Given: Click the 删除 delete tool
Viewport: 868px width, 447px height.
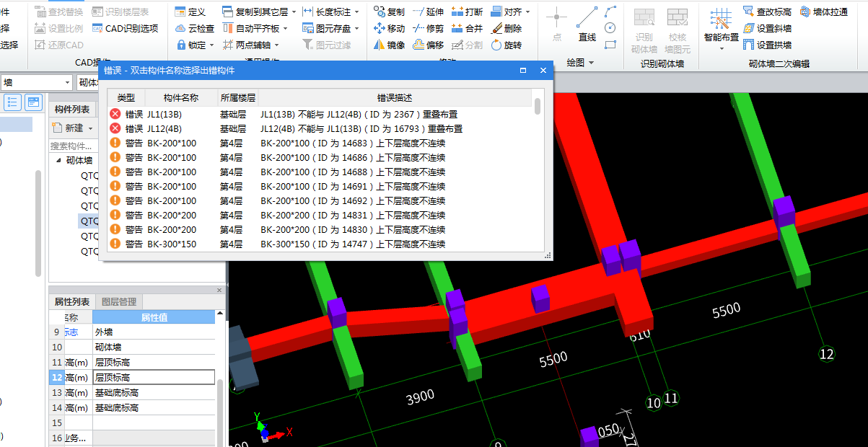Looking at the screenshot, I should coord(505,28).
